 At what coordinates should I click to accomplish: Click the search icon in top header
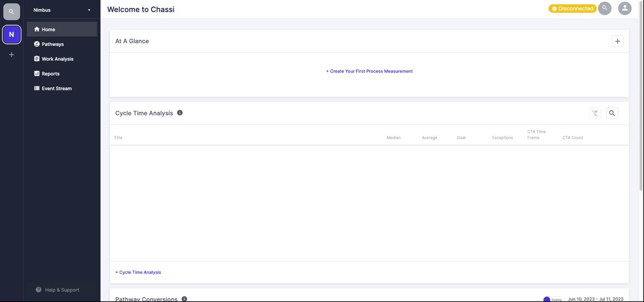(605, 8)
